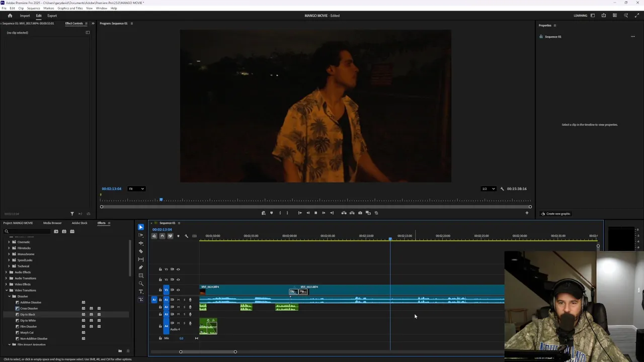Open the Graphics and Titles menu

(x=70, y=8)
